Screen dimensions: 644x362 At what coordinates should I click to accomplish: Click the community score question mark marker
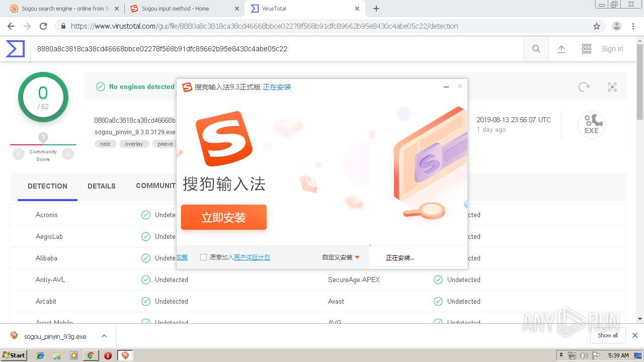(x=43, y=137)
